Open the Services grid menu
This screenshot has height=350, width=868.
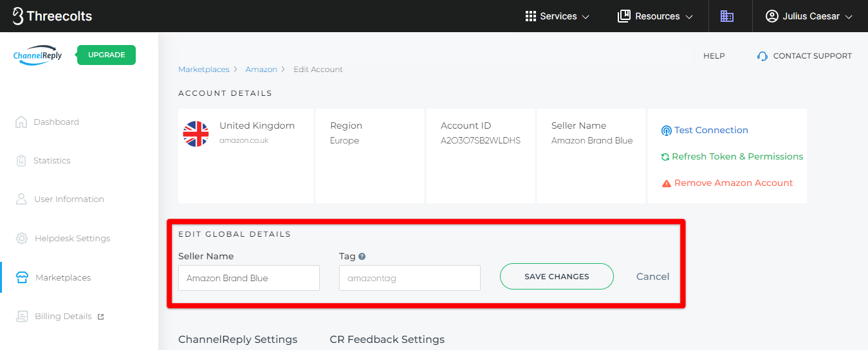pos(557,16)
